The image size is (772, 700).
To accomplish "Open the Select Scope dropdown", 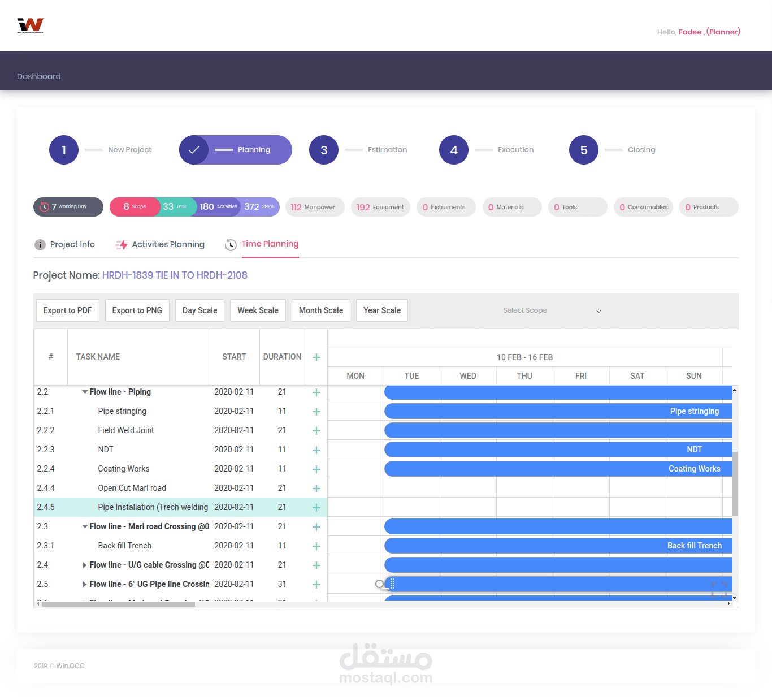I will (x=552, y=310).
